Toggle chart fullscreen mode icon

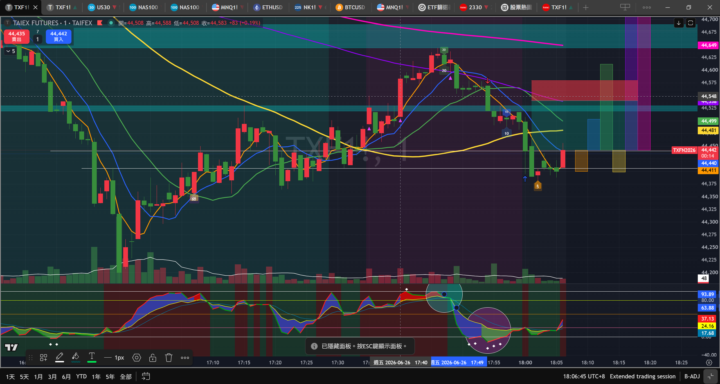click(691, 23)
